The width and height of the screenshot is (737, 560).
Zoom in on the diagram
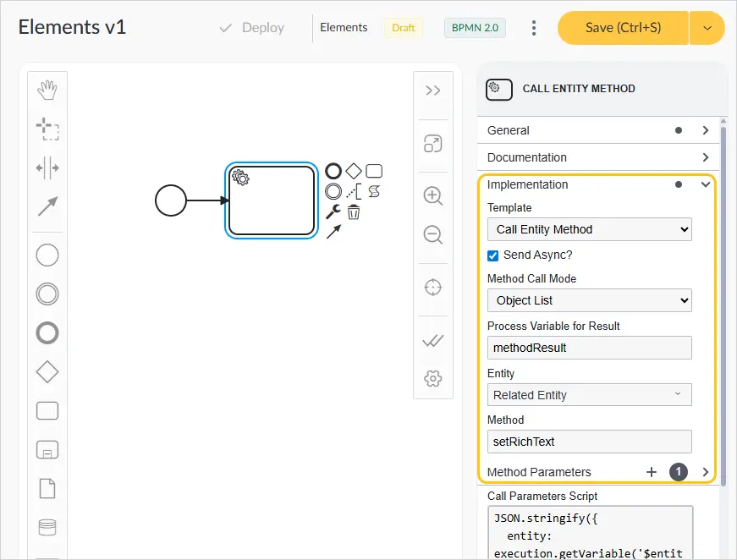click(x=433, y=196)
